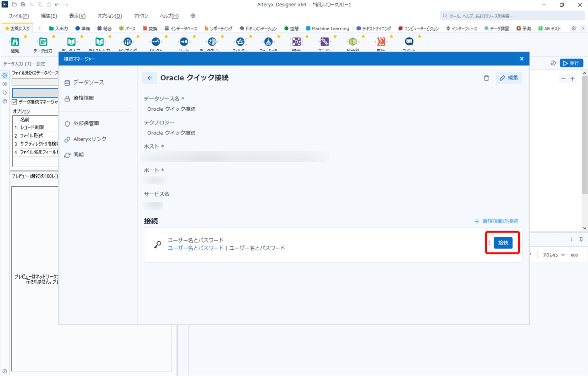Open Alteryxリンク in sidebar

(x=86, y=139)
